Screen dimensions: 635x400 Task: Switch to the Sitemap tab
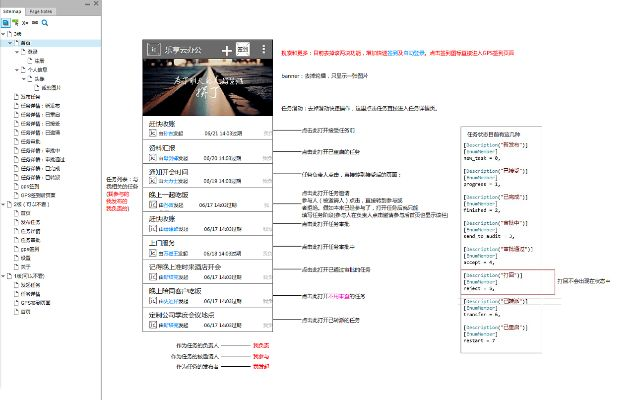[x=16, y=6]
